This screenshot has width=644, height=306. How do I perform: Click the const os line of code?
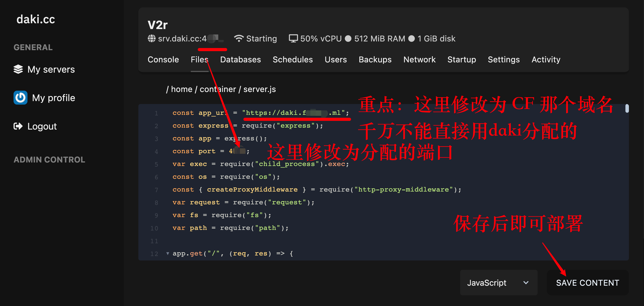[226, 177]
